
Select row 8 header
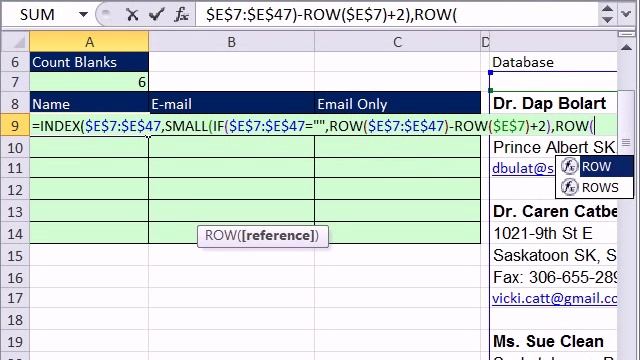(x=16, y=104)
